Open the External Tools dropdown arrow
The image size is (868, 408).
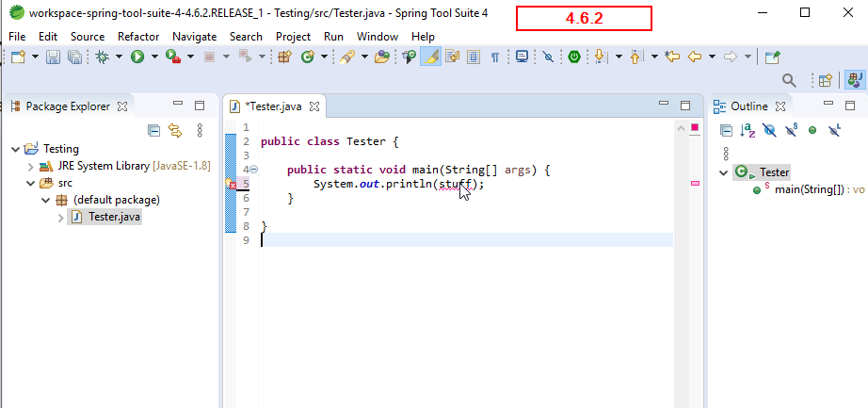(190, 57)
